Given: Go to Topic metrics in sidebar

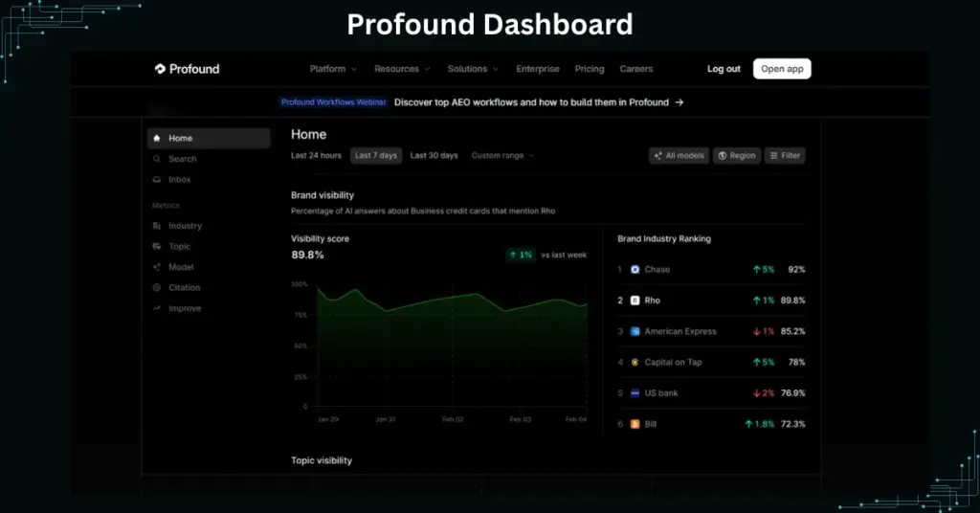Looking at the screenshot, I should tap(179, 247).
